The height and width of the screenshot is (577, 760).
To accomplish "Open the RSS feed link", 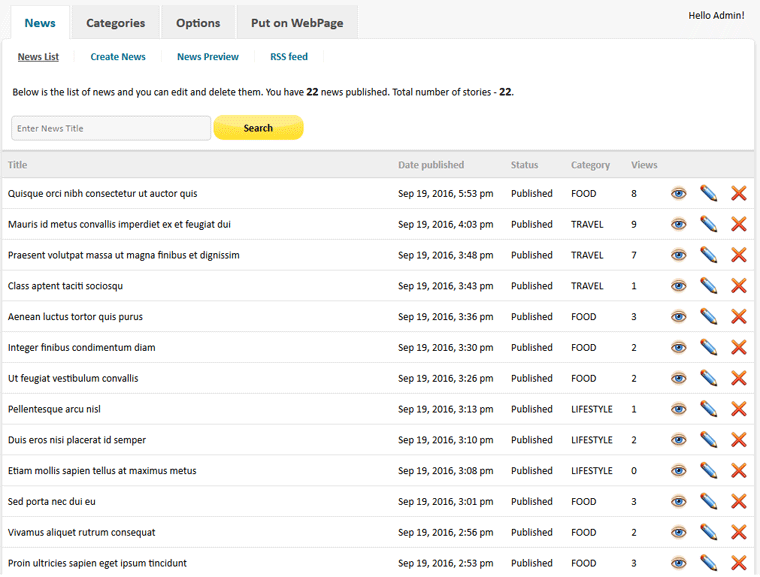I will tap(289, 57).
